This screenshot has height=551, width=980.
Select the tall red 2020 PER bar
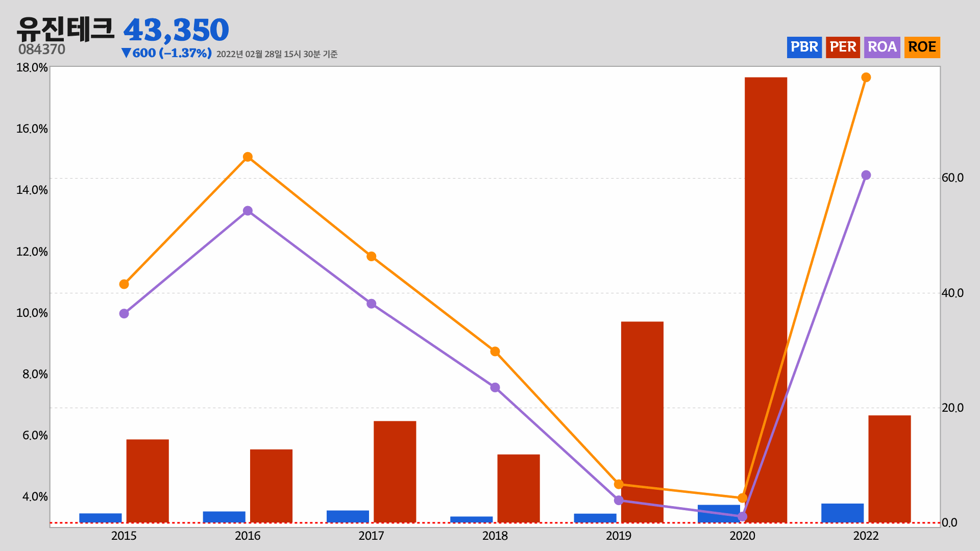tap(766, 300)
